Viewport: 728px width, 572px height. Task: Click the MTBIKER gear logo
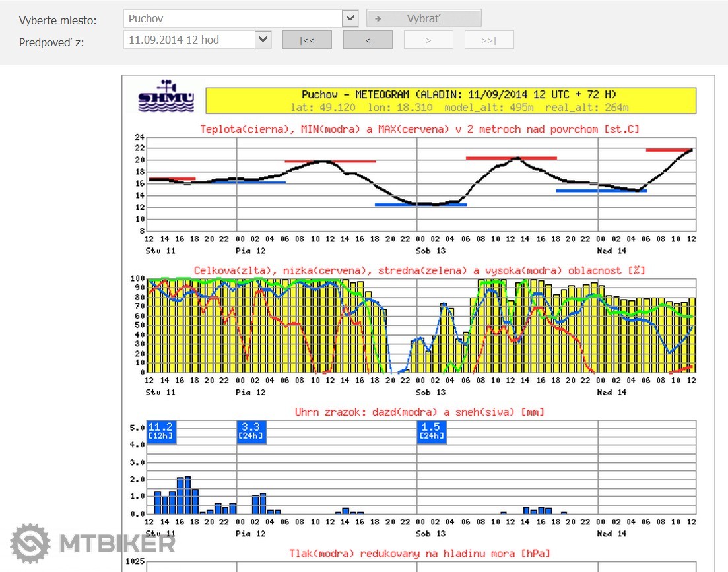point(30,544)
